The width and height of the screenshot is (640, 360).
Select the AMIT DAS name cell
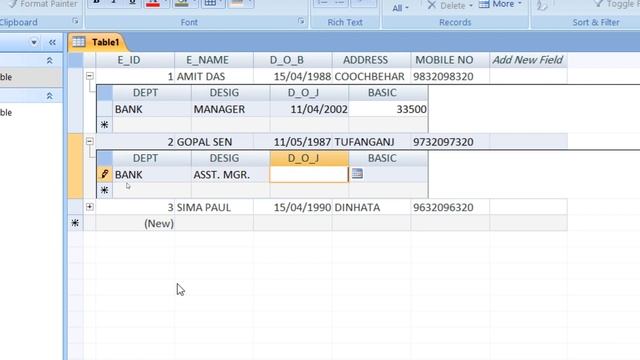pyautogui.click(x=214, y=76)
